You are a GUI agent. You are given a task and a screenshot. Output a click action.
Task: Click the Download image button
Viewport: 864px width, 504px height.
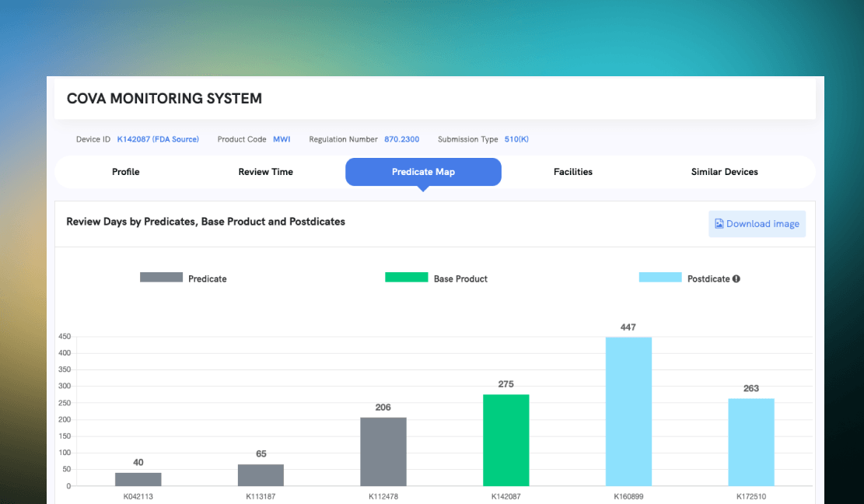coord(757,224)
